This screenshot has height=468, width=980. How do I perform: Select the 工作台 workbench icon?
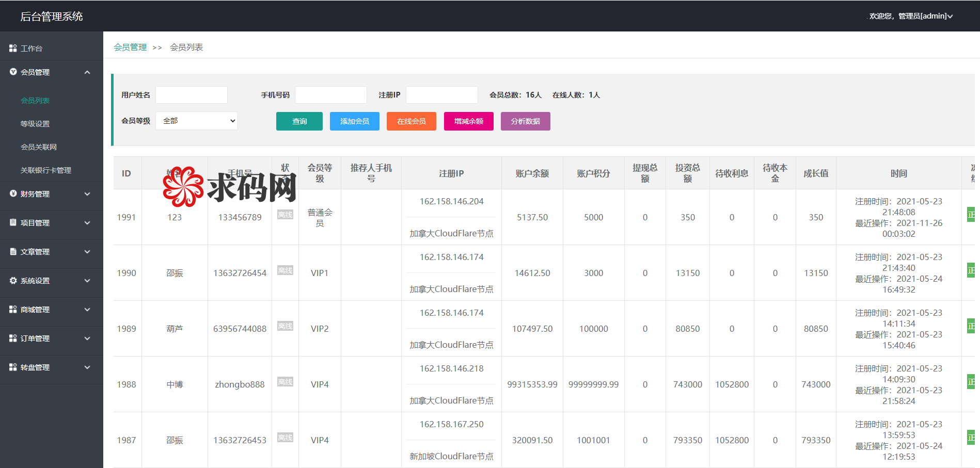[12, 48]
